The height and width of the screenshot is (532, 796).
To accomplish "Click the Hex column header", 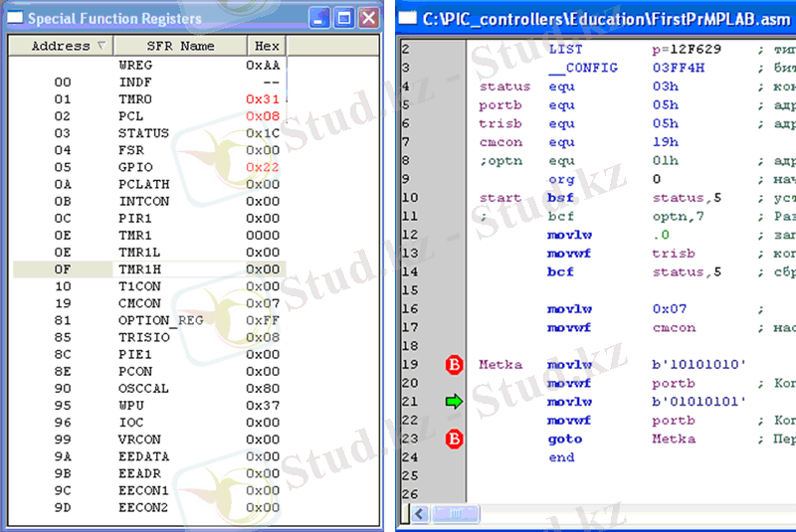I will click(267, 46).
